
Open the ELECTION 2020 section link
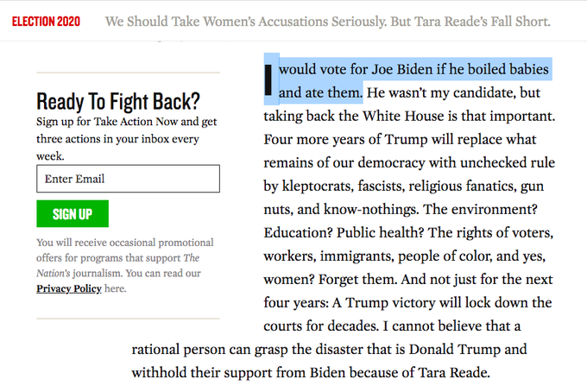tap(46, 22)
